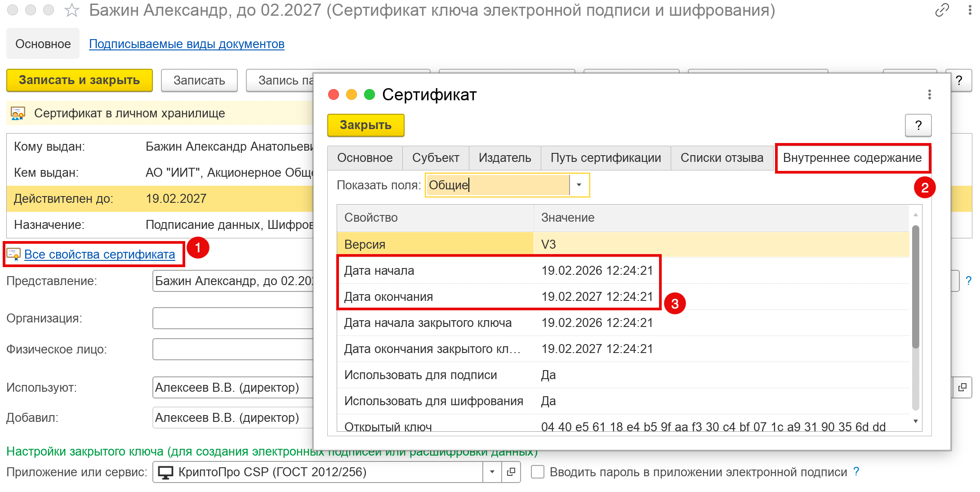Image resolution: width=980 pixels, height=492 pixels.
Task: Click the Добавил field with Алексеев В.В.
Action: tap(233, 418)
